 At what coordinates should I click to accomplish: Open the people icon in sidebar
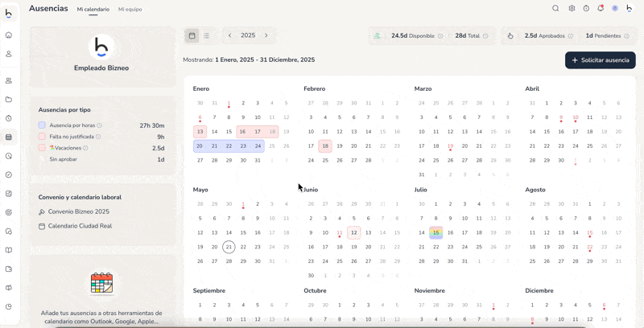[x=9, y=80]
